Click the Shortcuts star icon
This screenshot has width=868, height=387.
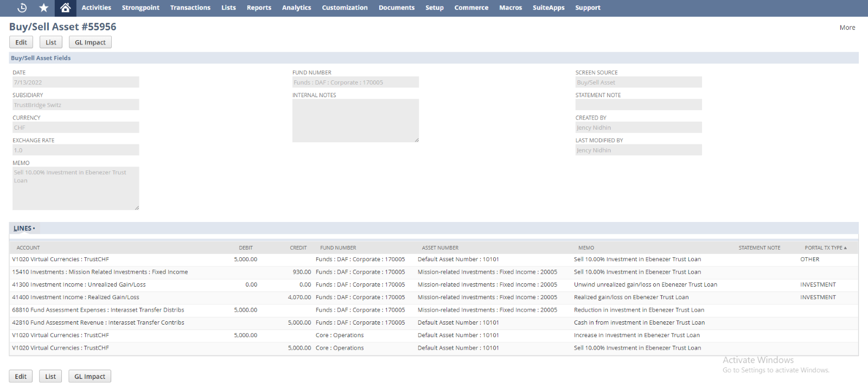pos(44,8)
